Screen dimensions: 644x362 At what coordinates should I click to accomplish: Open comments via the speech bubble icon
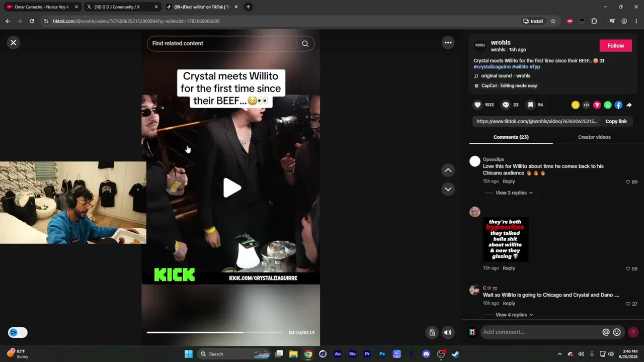pos(506,105)
